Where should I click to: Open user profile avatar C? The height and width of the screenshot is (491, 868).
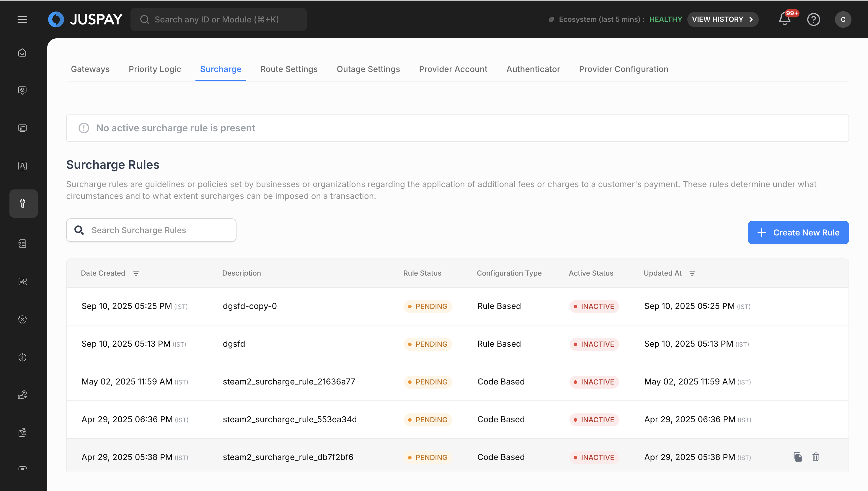[843, 19]
